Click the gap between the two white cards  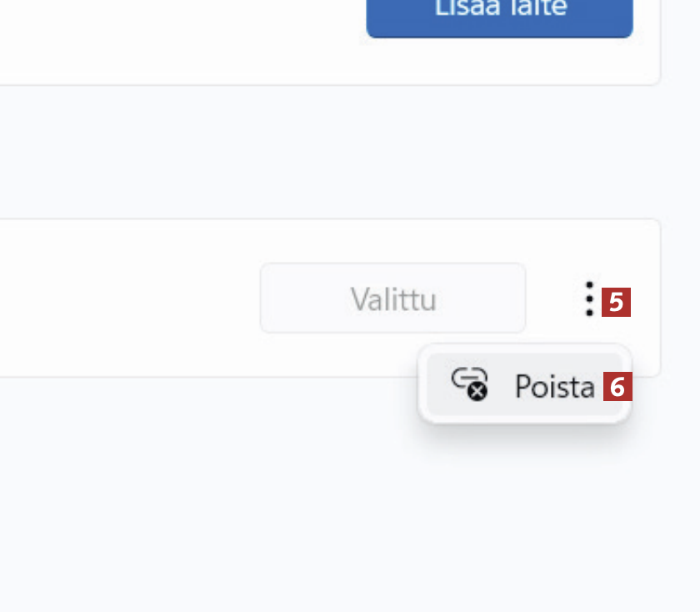click(x=330, y=152)
